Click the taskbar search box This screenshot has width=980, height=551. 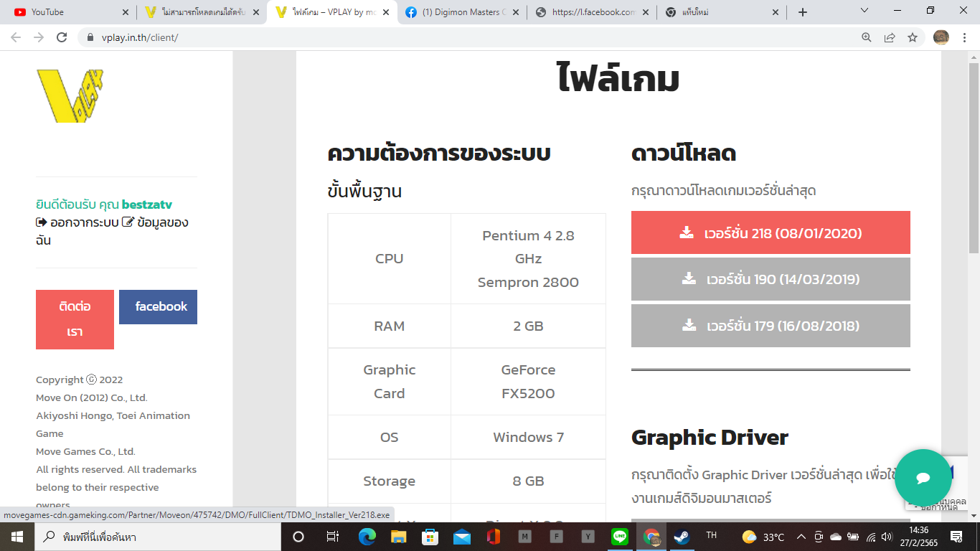click(x=156, y=537)
